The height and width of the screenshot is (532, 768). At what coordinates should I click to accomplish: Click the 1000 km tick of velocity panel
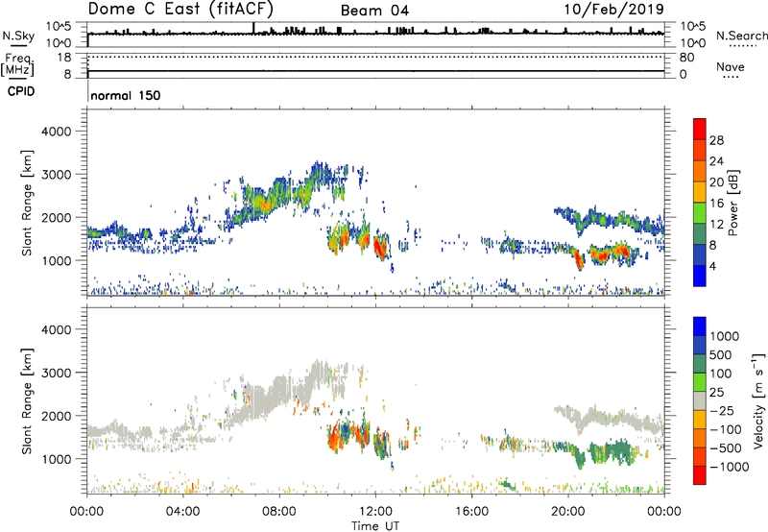[x=57, y=459]
